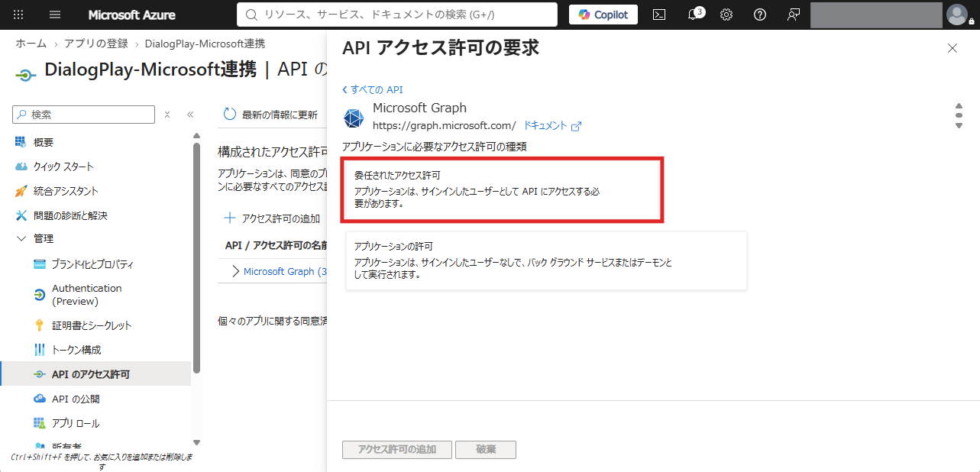Click the トークン構成 bars icon
Screen dimensions: 980x472
tap(40, 350)
